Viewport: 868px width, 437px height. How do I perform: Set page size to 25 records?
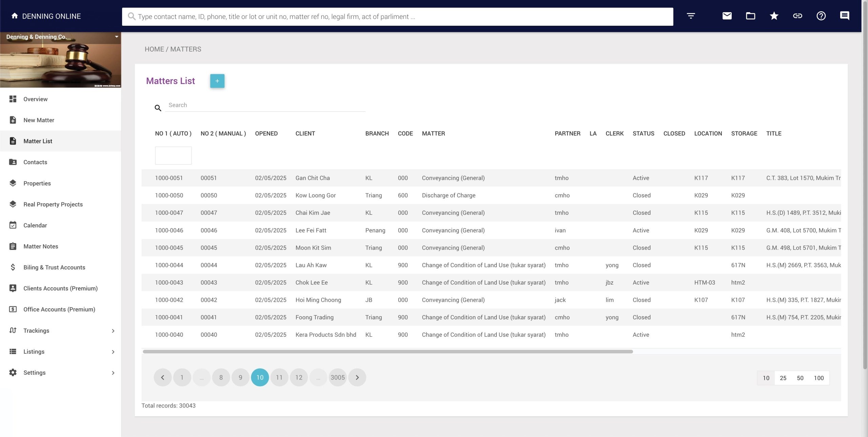pyautogui.click(x=783, y=378)
